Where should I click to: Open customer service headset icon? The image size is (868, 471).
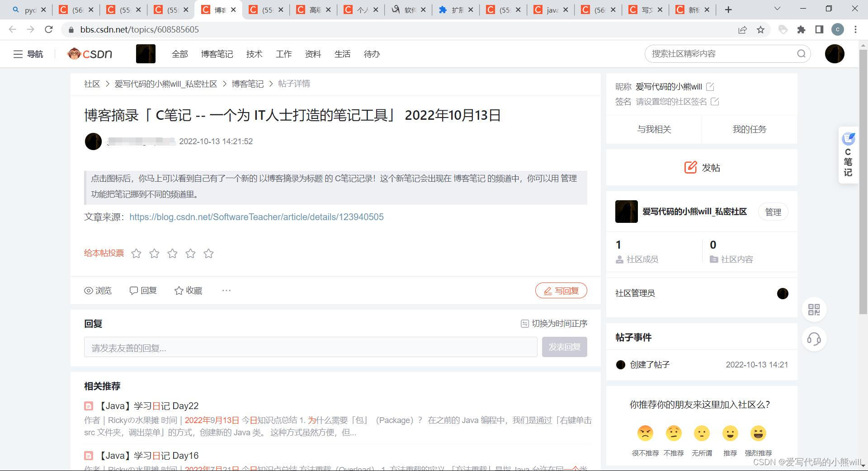point(814,339)
